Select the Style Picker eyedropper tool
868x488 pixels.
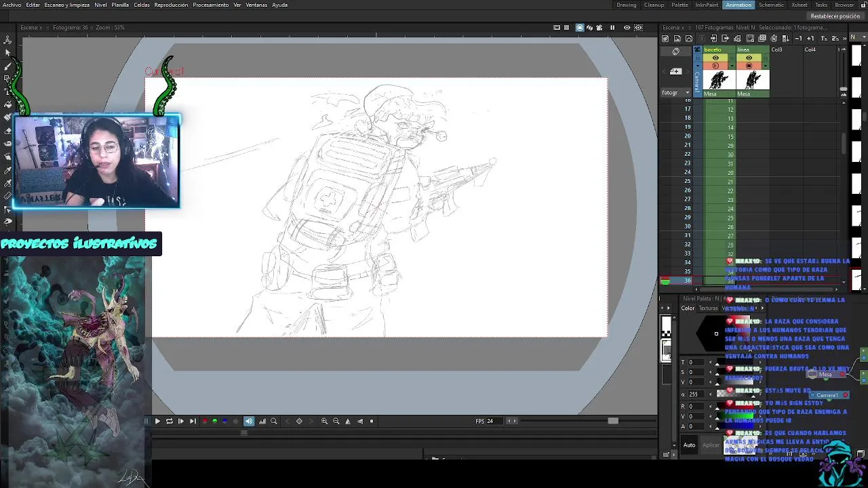coord(7,169)
